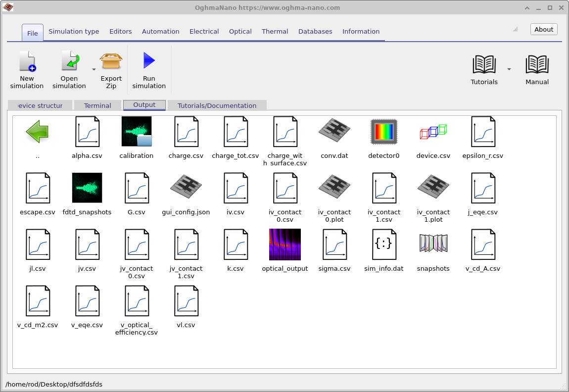
Task: Click the Open simulation icon
Action: pos(70,61)
